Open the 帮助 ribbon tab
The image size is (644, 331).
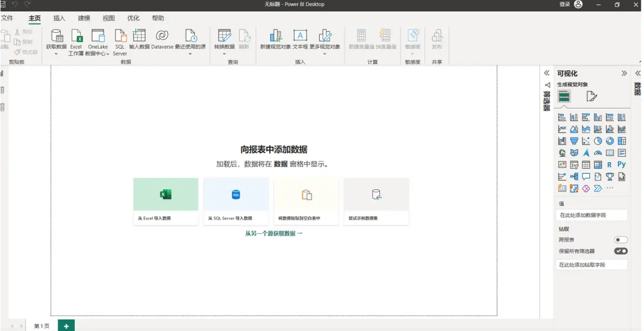[158, 18]
